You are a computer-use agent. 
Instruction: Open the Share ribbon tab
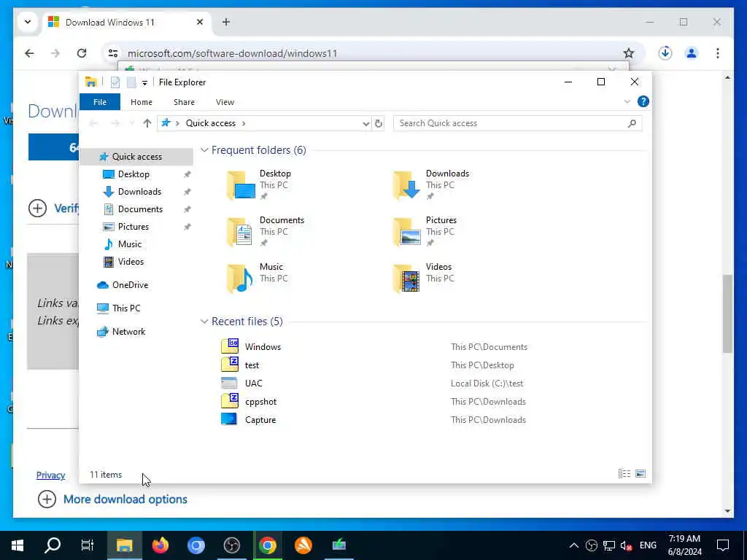184,102
